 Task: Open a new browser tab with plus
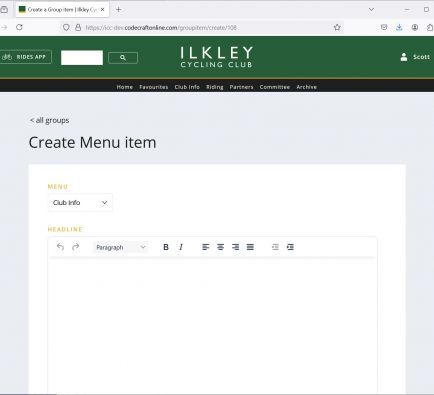tap(118, 9)
